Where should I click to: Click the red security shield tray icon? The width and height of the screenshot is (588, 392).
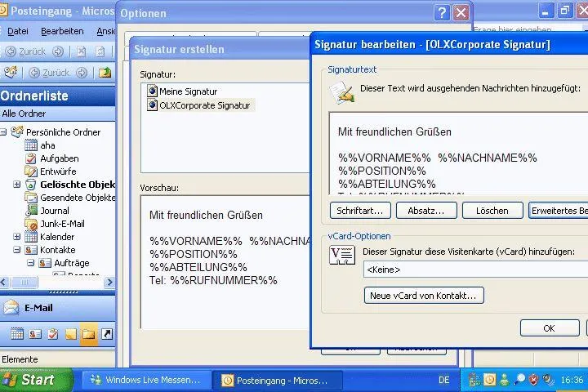pyautogui.click(x=533, y=380)
